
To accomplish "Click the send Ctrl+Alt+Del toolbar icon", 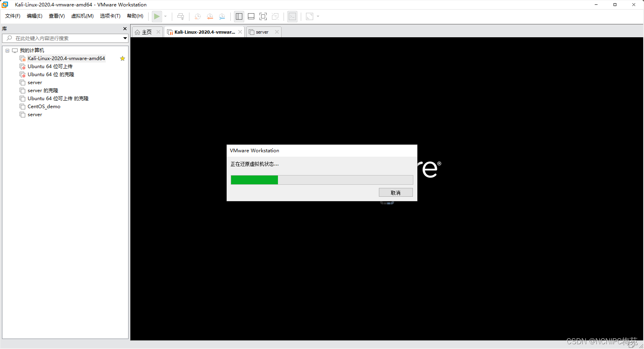I will click(181, 16).
